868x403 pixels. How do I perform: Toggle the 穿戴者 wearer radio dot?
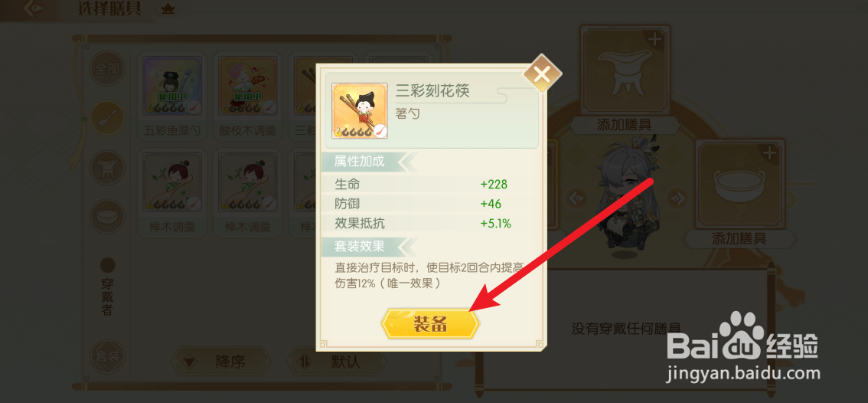point(107,265)
